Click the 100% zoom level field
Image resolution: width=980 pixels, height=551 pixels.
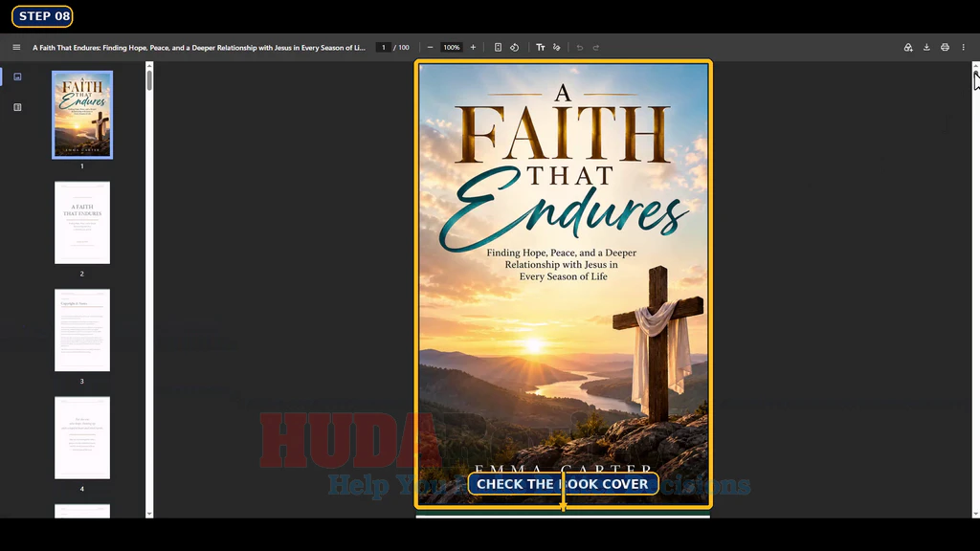click(x=452, y=48)
